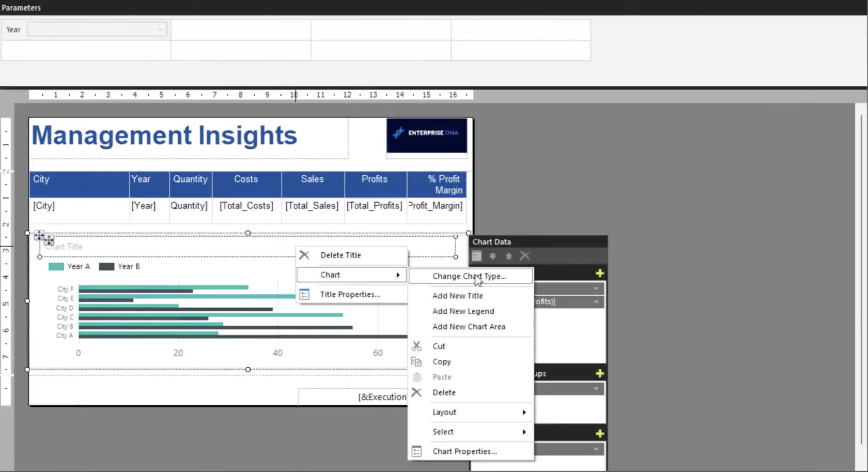Choose Delete Title from context menu

pyautogui.click(x=351, y=255)
